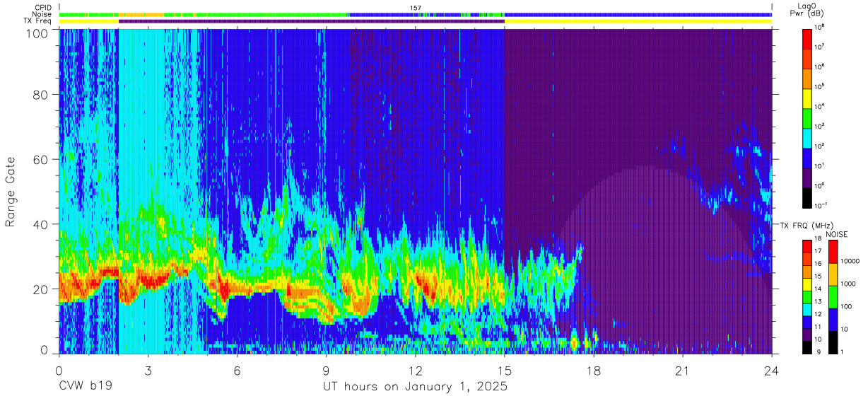Click the '1000' label on the NOISE legend
The image size is (868, 401).
pos(848,284)
